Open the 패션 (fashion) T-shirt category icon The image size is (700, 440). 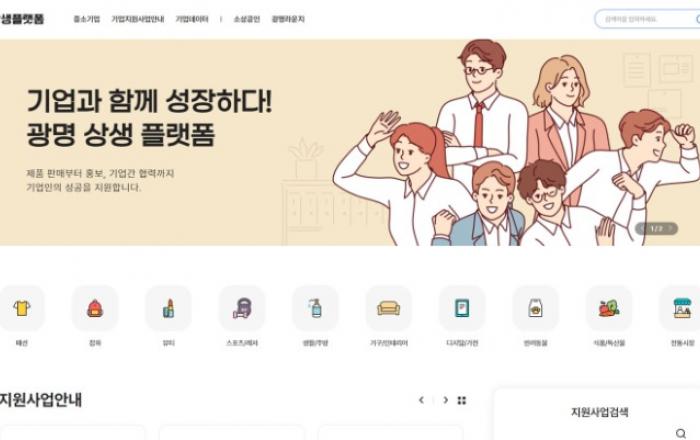point(21,308)
